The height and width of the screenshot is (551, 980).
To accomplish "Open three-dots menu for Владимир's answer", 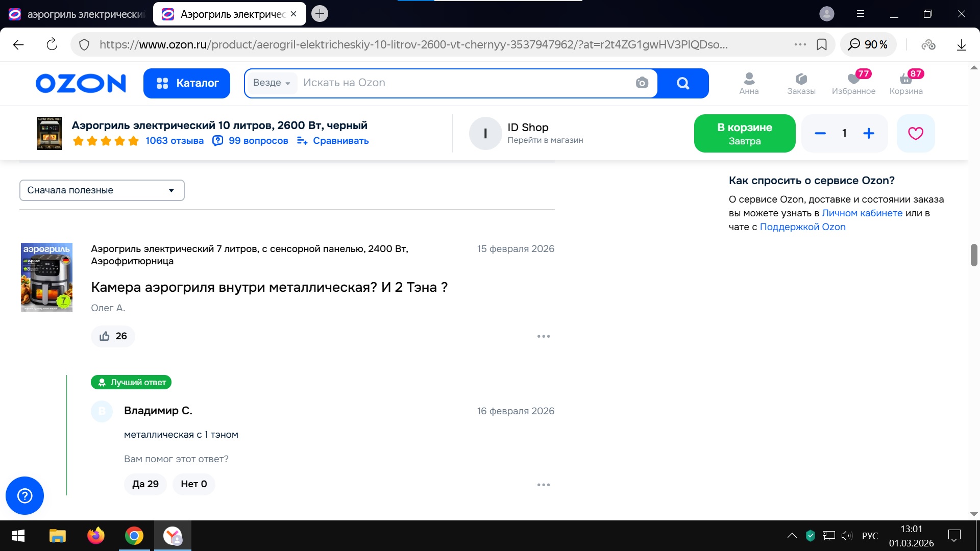I will (x=543, y=485).
